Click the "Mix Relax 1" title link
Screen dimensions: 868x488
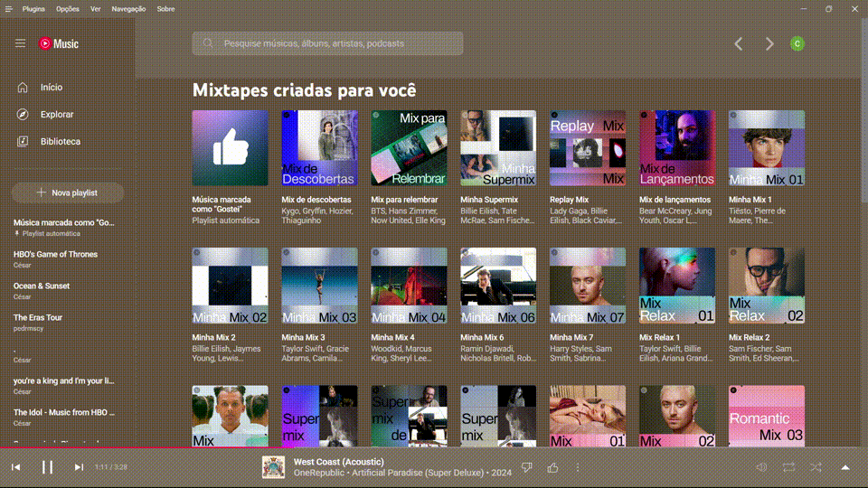coord(659,337)
